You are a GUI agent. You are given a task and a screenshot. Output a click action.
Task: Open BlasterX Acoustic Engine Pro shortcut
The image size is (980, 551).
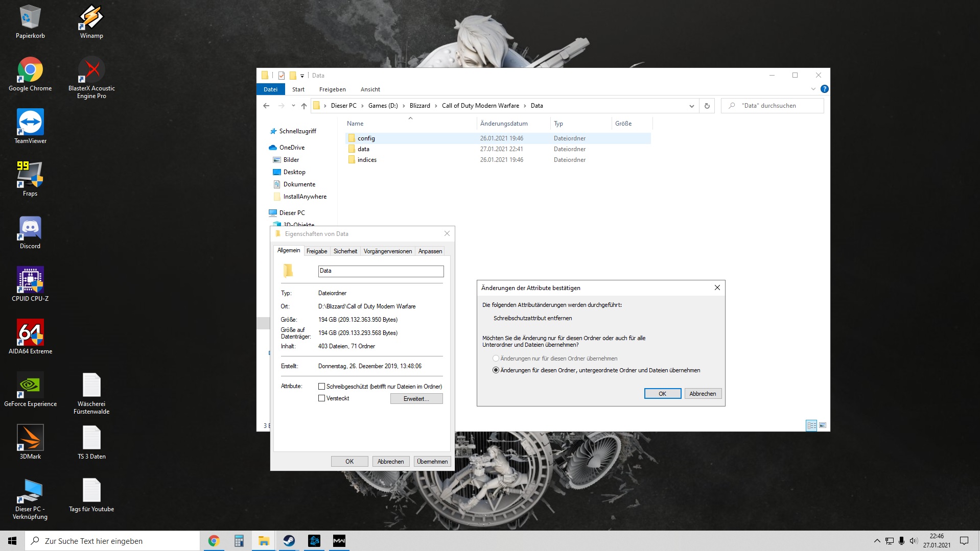[x=91, y=78]
